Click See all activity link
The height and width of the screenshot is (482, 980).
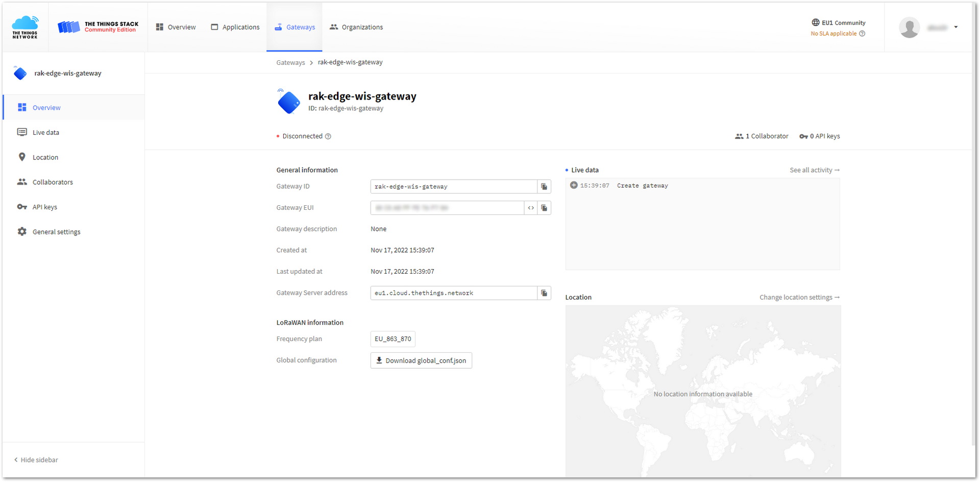[815, 170]
